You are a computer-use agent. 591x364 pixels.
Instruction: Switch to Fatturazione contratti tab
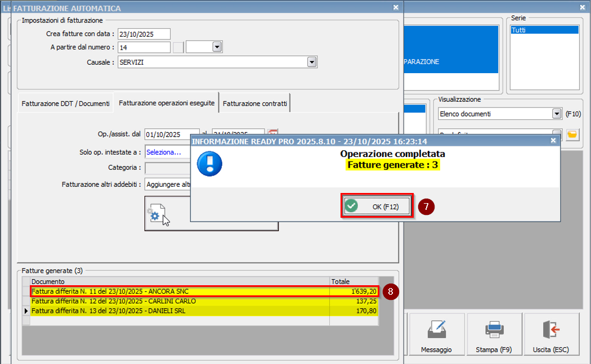(x=254, y=104)
